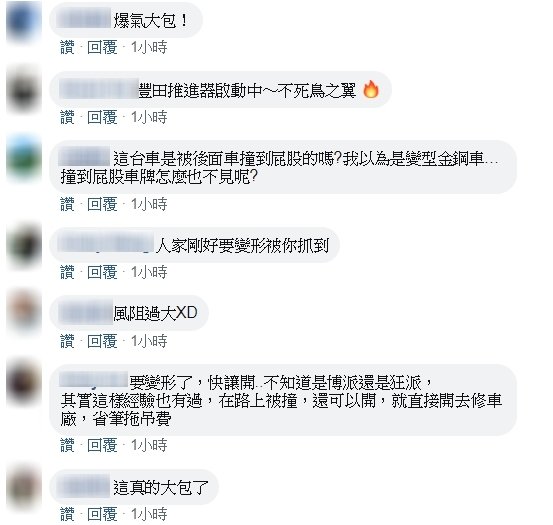
Task: Open the avatar beside the 豐田推進器 comment
Action: (x=24, y=90)
